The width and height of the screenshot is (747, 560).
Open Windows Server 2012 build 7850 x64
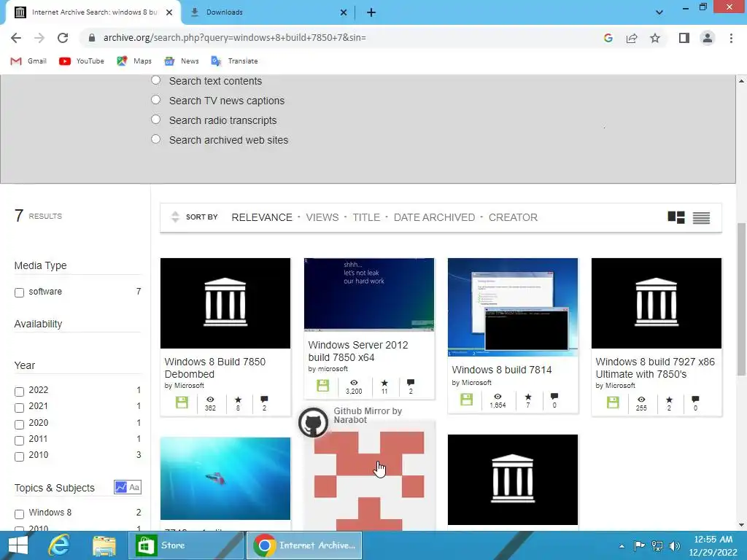click(357, 351)
